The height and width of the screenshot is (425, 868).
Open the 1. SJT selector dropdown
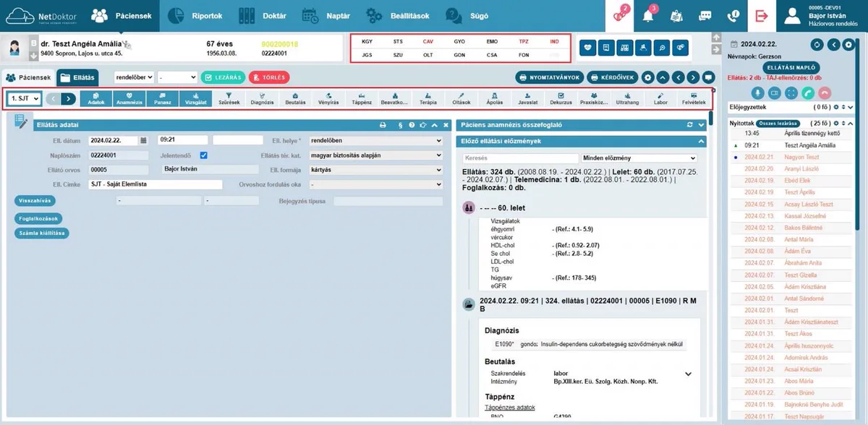pyautogui.click(x=23, y=98)
